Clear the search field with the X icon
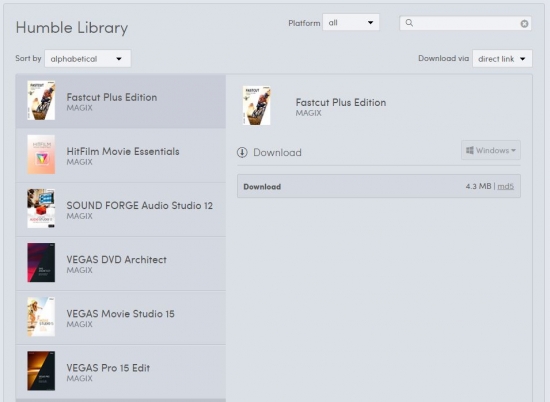Screen dimensions: 550x402 click(x=524, y=24)
